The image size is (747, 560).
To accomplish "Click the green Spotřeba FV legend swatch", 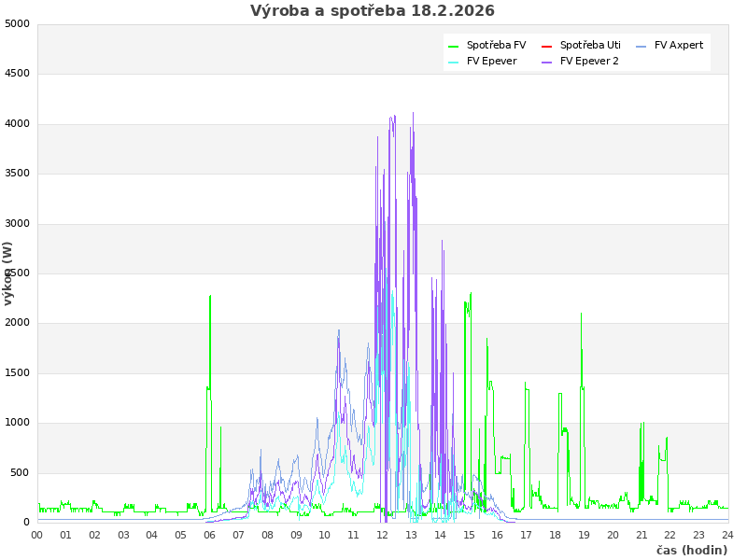I will [x=453, y=46].
